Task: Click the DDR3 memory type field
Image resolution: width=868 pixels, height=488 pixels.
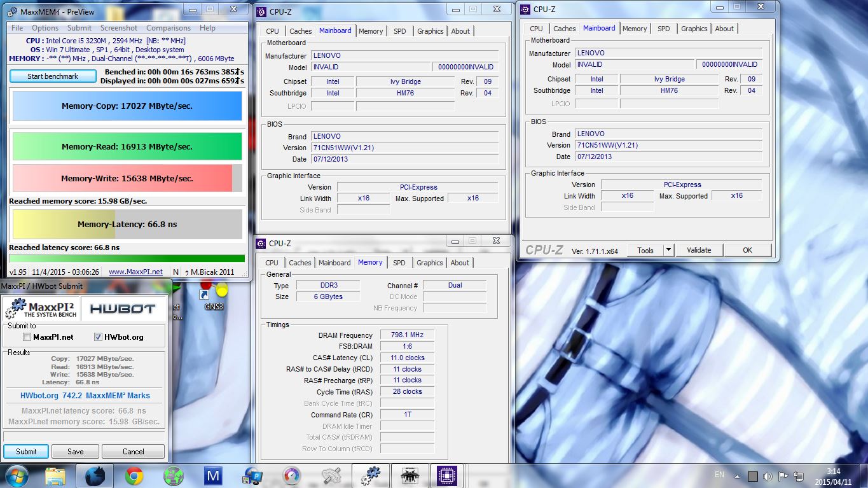Action: (328, 286)
